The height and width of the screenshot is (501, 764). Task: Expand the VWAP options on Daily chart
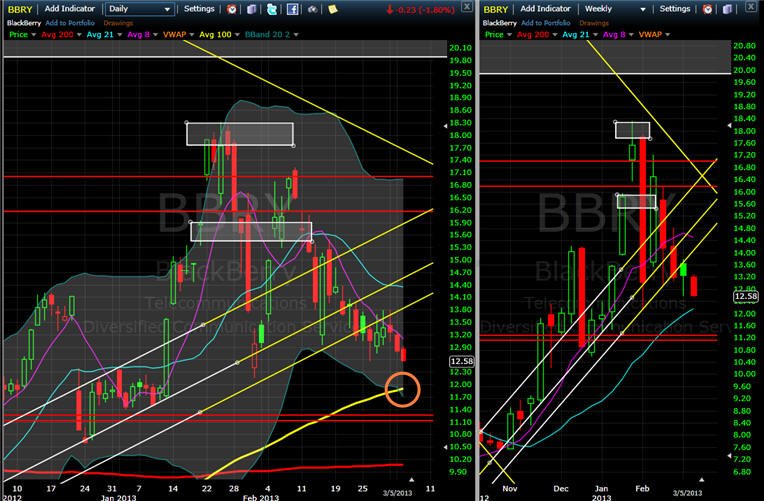coord(178,35)
